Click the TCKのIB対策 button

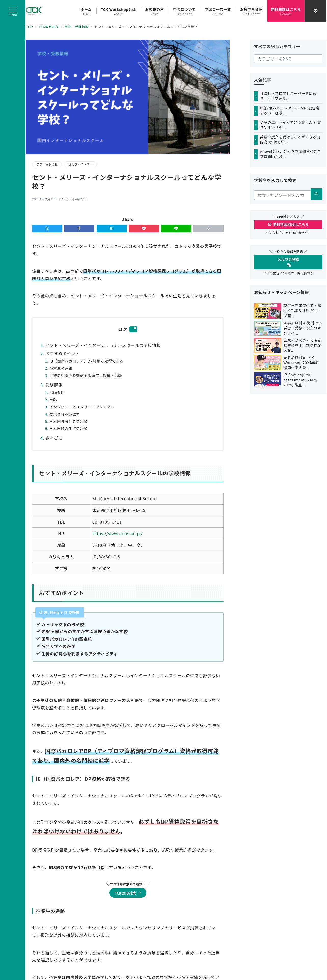[x=128, y=893]
